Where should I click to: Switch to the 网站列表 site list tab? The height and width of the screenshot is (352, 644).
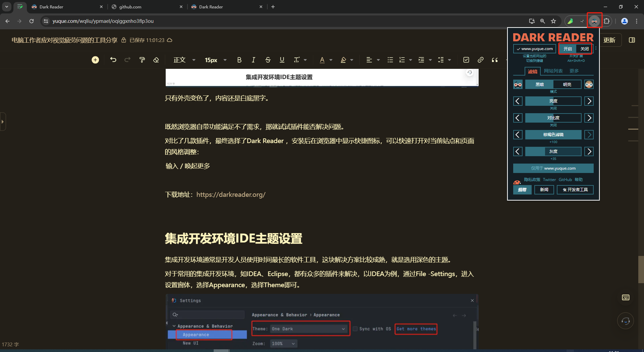[553, 71]
